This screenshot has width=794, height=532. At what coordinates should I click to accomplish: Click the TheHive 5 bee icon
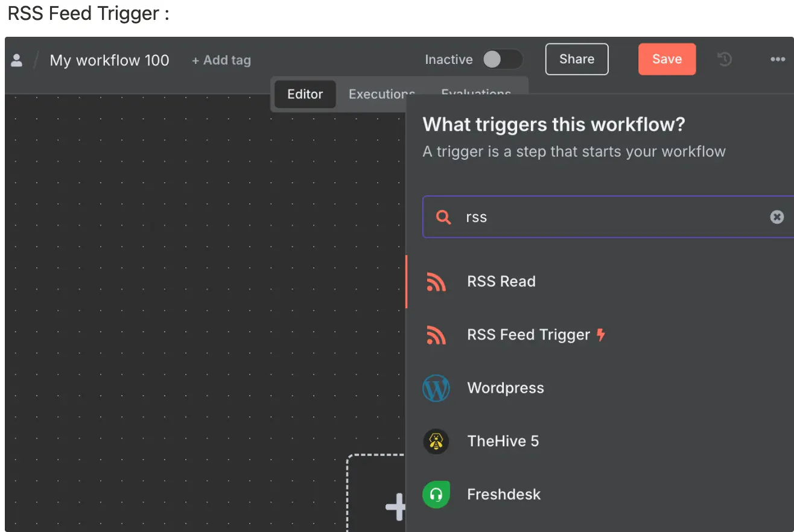point(436,442)
